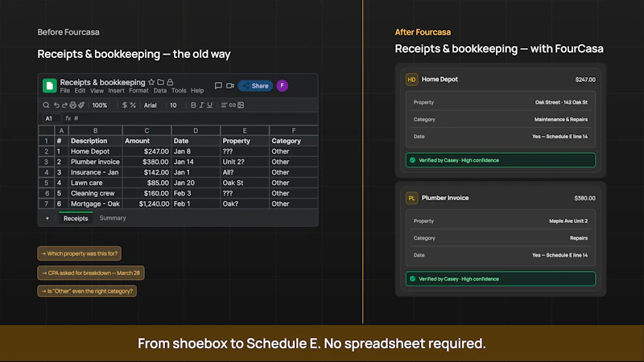Viewport: 644px width, 362px height.
Task: Click the lock icon beside document title
Action: pyautogui.click(x=170, y=82)
